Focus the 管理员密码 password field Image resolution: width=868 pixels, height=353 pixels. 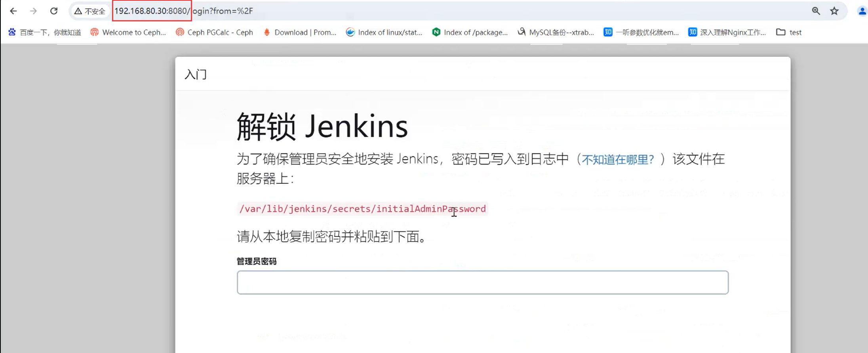pyautogui.click(x=483, y=282)
